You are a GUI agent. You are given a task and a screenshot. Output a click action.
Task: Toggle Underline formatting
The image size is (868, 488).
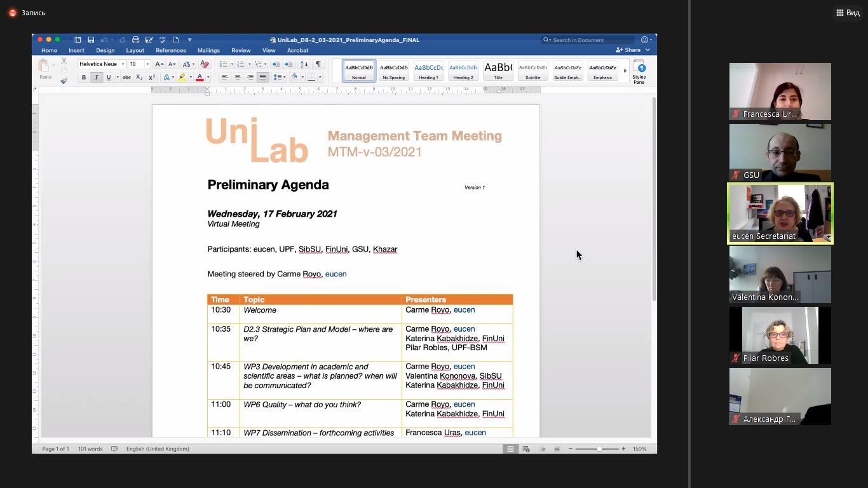pos(109,78)
